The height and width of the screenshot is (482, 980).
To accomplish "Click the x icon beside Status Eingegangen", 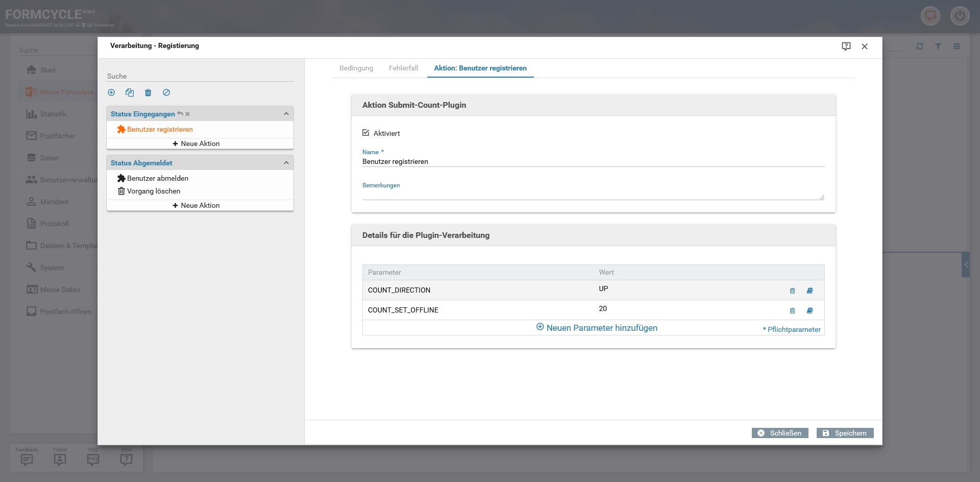I will tap(188, 114).
